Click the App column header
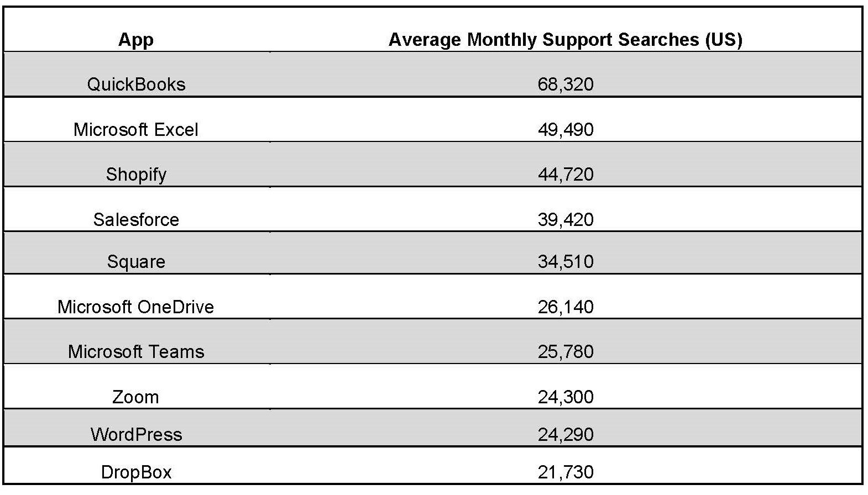The image size is (868, 495). pos(135,40)
